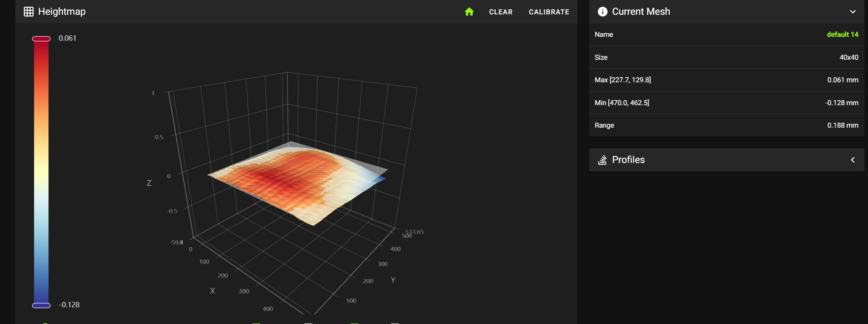Click the 'Current Mesh' panel title
Image resolution: width=868 pixels, height=324 pixels.
(x=641, y=12)
